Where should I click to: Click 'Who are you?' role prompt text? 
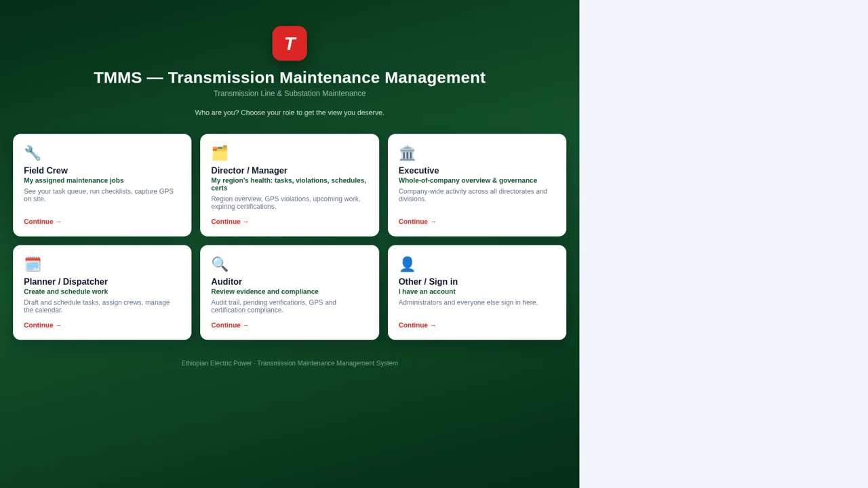290,113
